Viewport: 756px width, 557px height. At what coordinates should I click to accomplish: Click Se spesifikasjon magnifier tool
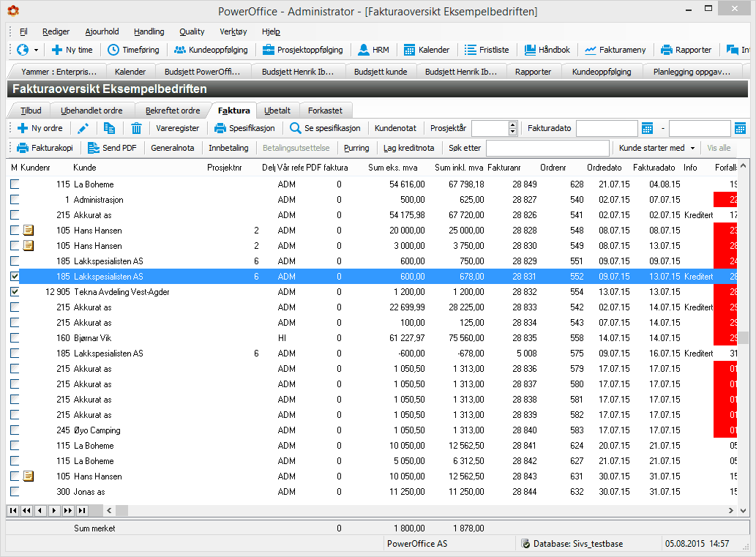pyautogui.click(x=325, y=128)
